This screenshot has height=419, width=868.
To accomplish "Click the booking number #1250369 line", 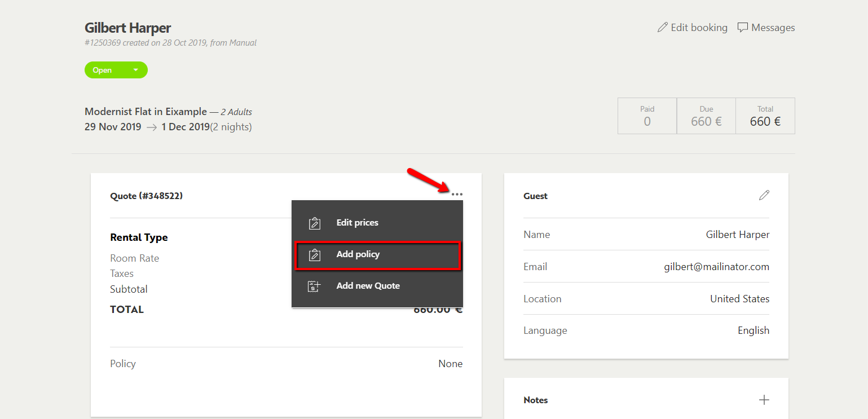I will tap(170, 43).
